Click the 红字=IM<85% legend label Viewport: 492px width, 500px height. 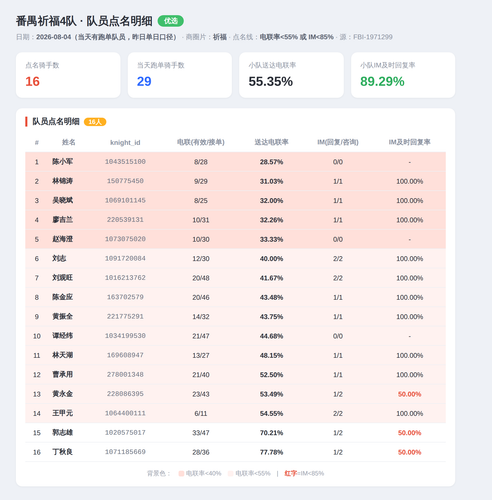coord(304,473)
